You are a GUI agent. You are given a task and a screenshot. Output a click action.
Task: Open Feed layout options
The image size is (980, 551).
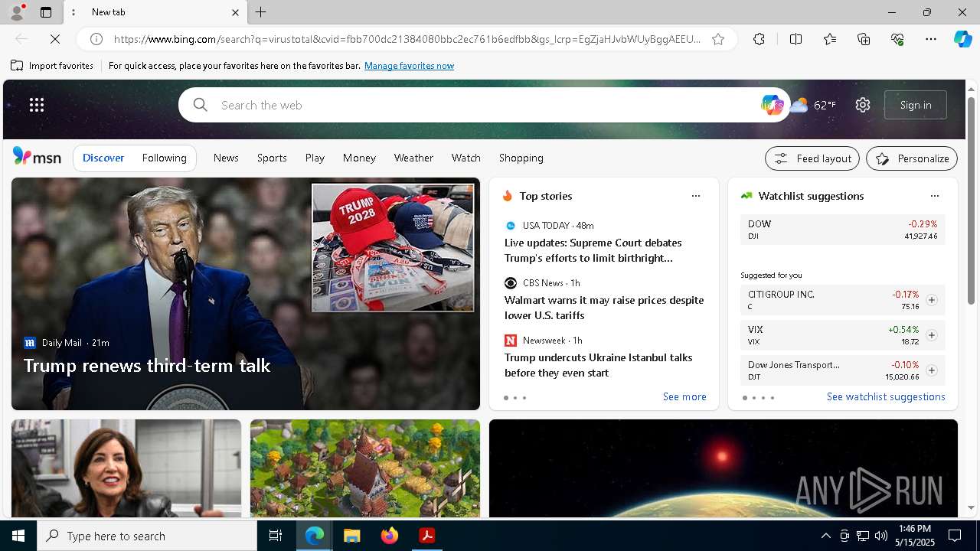812,158
